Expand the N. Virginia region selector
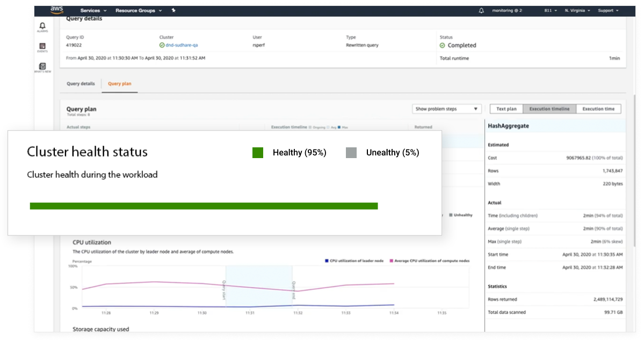The image size is (644, 342). click(x=578, y=10)
